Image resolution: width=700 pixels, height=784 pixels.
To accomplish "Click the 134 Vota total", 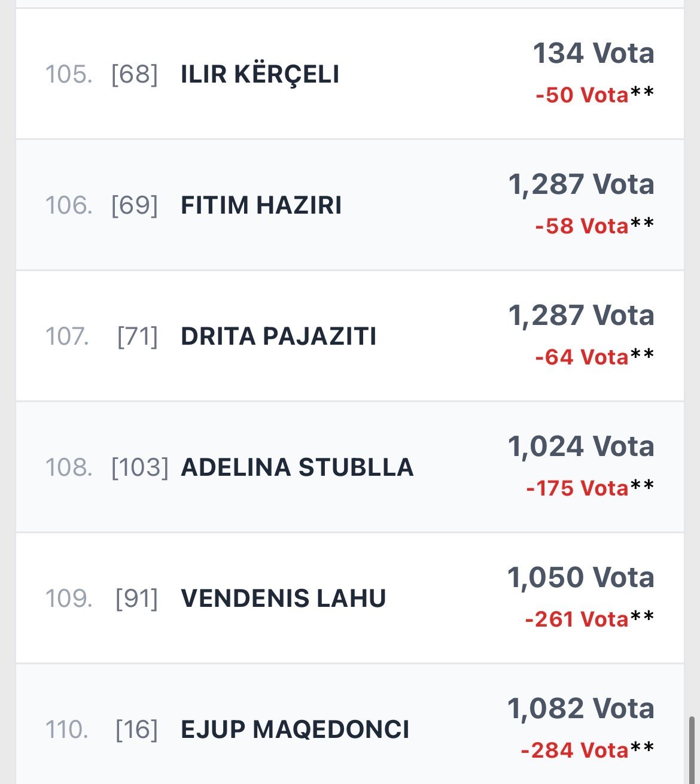I will [593, 53].
